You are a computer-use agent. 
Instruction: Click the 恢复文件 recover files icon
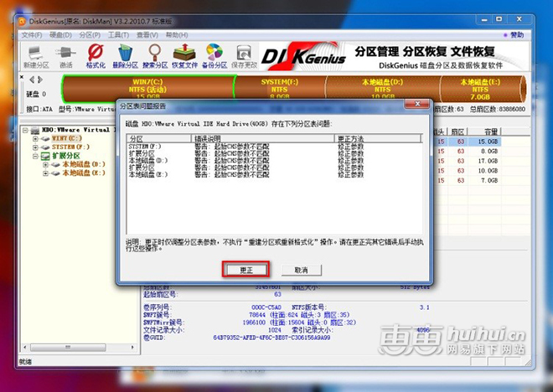[184, 56]
